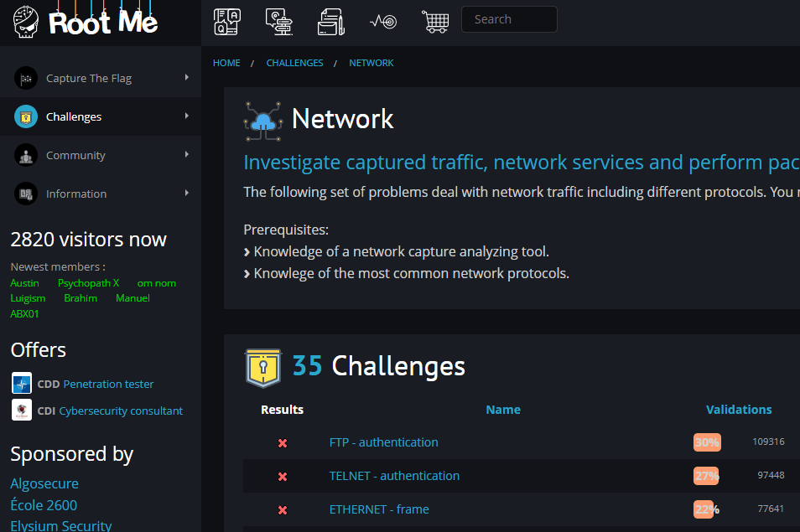Open Information menu item
800x532 pixels.
[x=101, y=194]
